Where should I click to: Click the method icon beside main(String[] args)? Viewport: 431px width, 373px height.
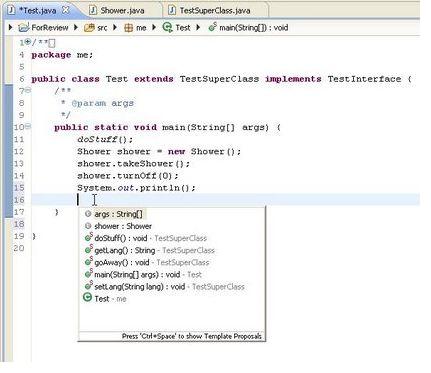(x=88, y=274)
